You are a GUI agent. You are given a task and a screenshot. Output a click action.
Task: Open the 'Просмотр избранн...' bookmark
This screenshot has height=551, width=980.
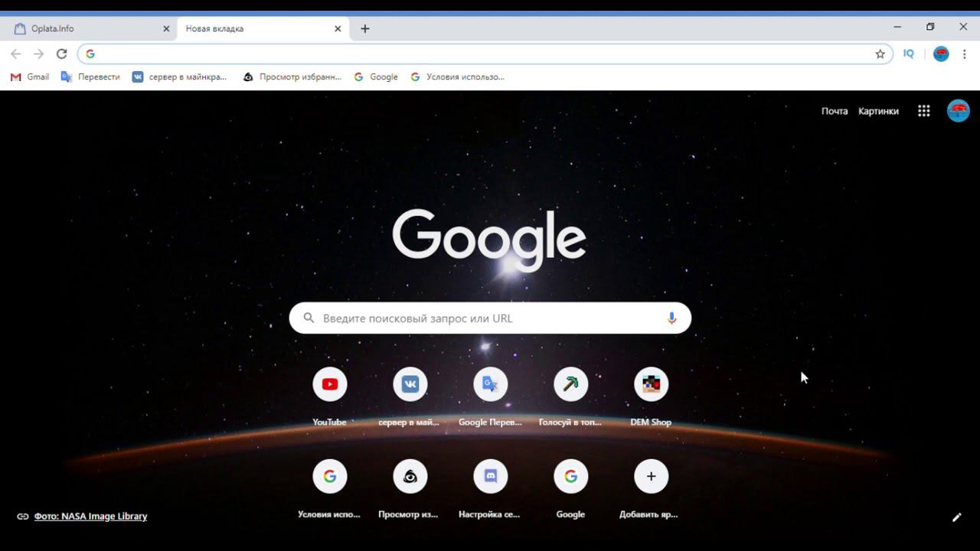click(x=292, y=77)
